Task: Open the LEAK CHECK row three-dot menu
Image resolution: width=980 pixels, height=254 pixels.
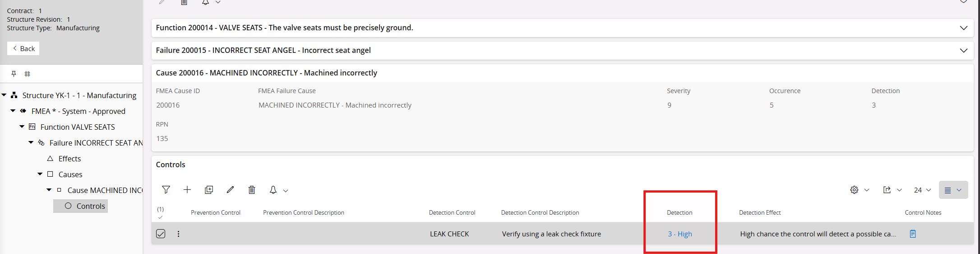Action: pyautogui.click(x=179, y=234)
